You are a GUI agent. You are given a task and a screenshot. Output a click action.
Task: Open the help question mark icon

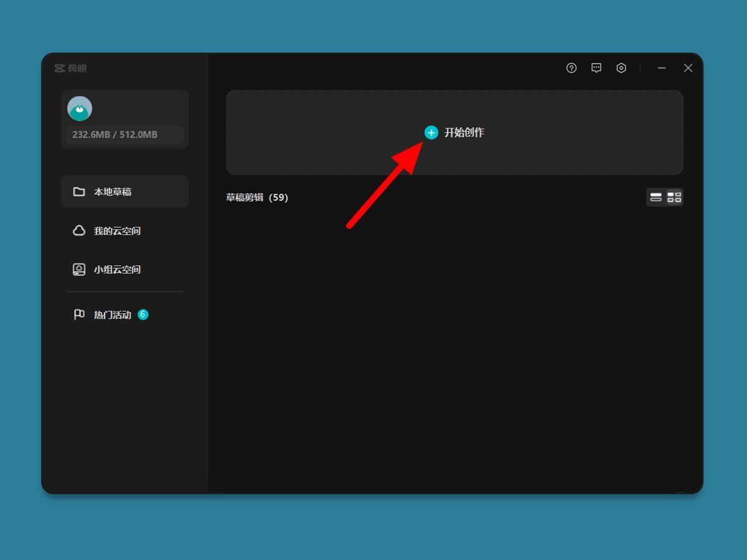[x=571, y=68]
